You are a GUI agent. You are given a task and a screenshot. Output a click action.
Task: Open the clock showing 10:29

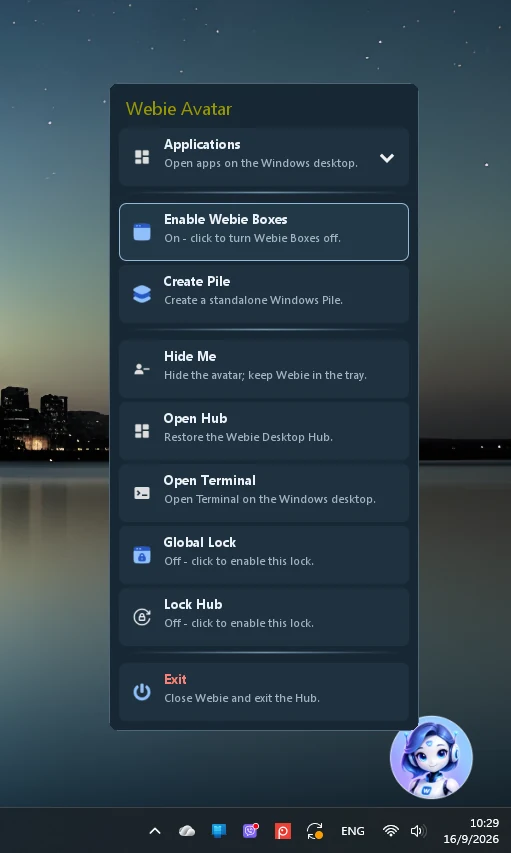click(x=484, y=823)
